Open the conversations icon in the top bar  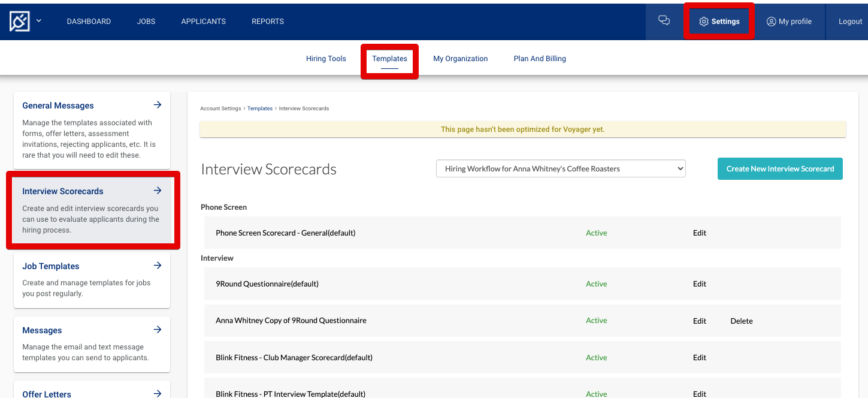pos(664,20)
